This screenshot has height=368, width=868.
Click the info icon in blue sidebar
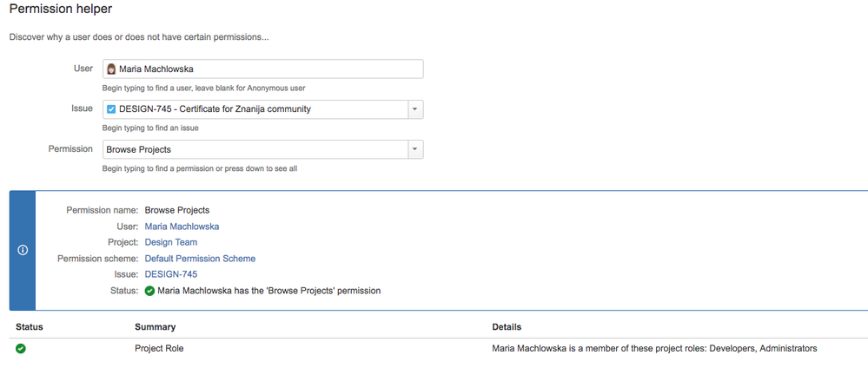coord(23,250)
